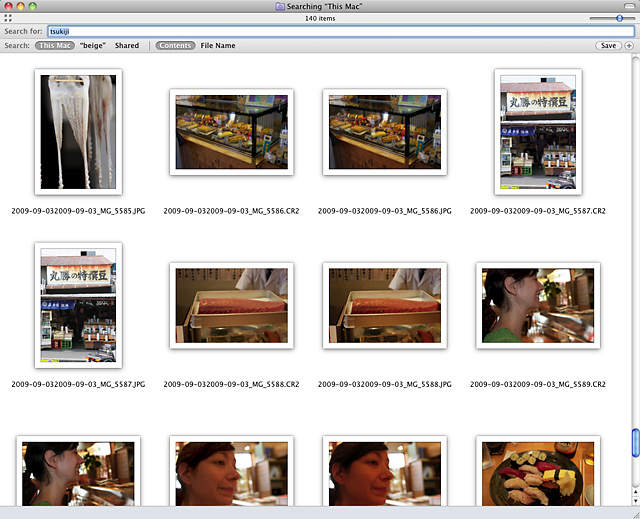The width and height of the screenshot is (640, 519).
Task: Select the octopus photo MG_5585.JPG thumbnail
Action: click(78, 131)
